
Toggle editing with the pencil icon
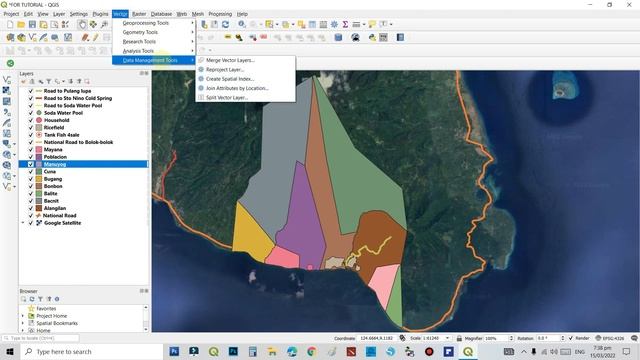[x=95, y=38]
